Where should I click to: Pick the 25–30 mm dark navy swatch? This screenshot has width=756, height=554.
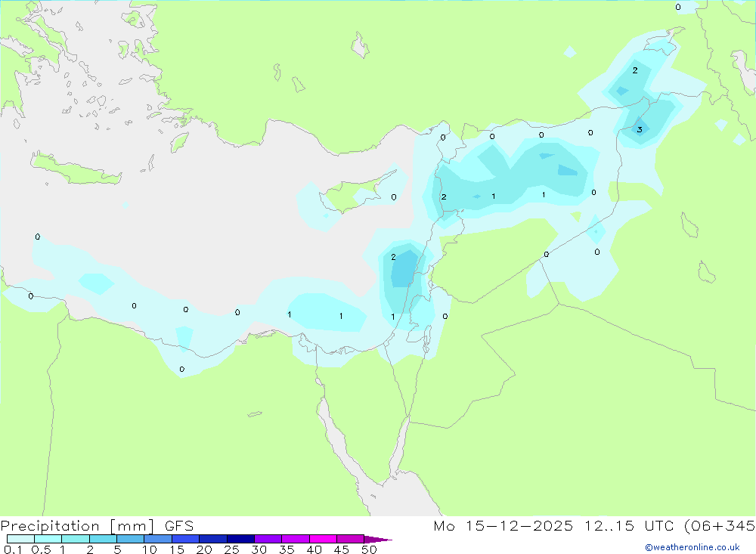240,539
